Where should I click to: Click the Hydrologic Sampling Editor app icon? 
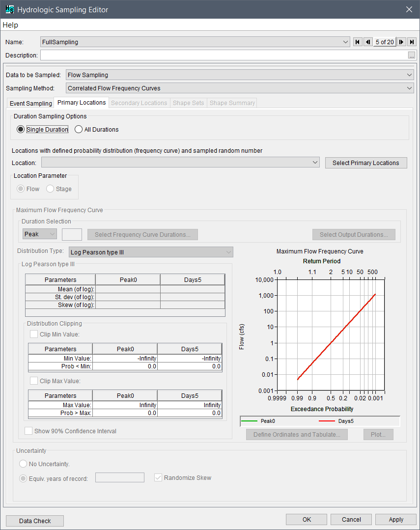pos(10,9)
